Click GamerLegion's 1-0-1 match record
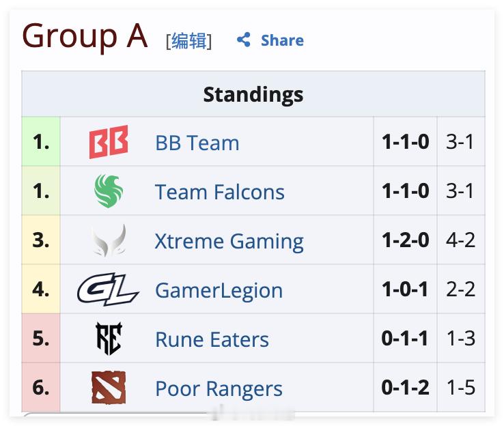 point(405,289)
